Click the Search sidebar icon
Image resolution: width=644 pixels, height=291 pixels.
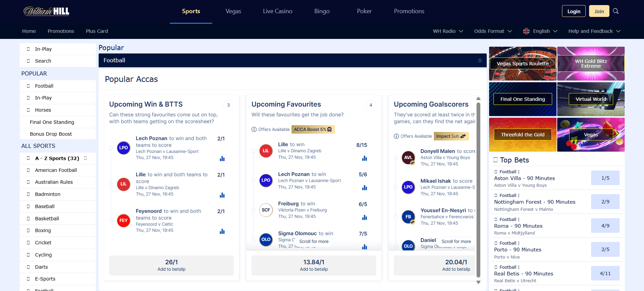point(28,61)
